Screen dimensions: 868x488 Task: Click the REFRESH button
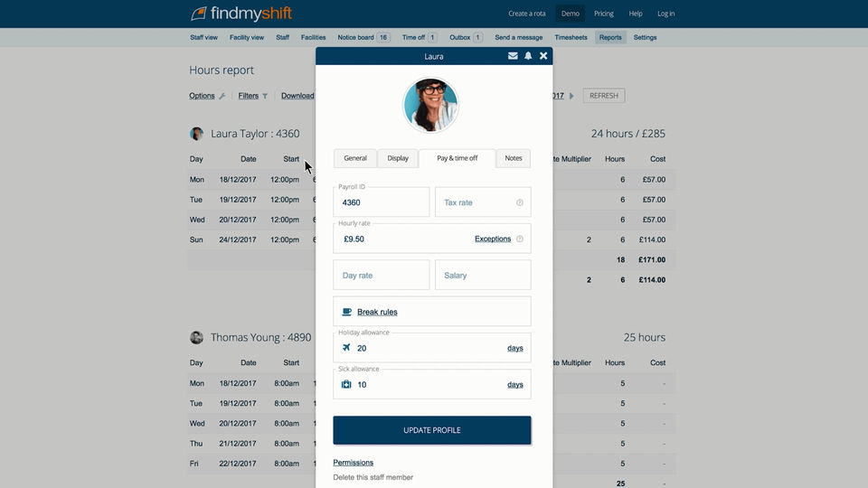click(604, 96)
